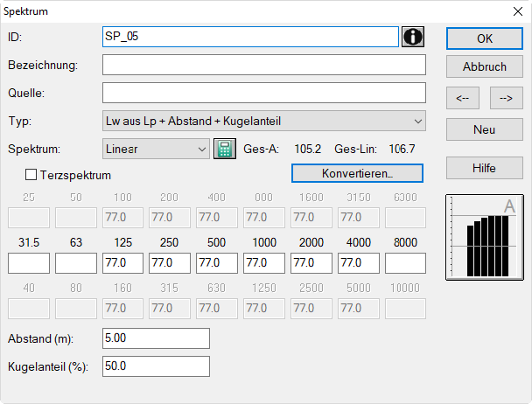
Task: Click the disabled 1250 Hz third-octave field
Action: [x=264, y=309]
